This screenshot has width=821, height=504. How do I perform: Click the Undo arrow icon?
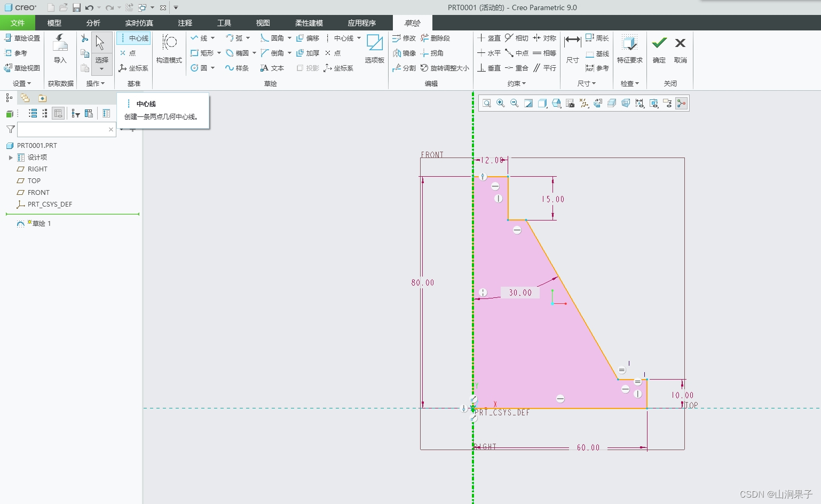[89, 7]
